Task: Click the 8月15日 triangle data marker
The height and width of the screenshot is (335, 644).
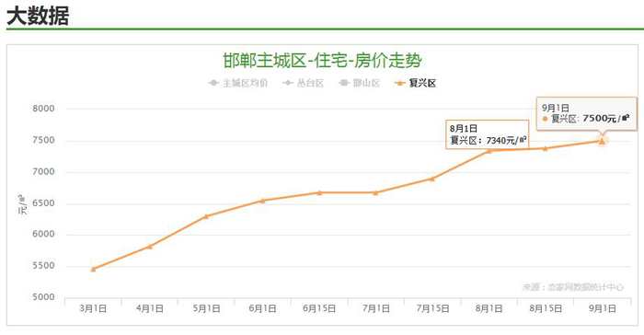Action: (x=546, y=148)
